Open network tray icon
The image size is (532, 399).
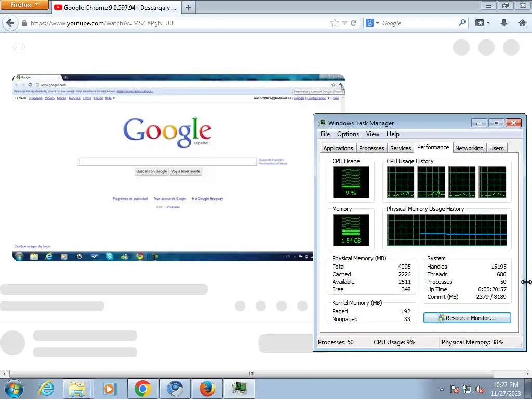click(467, 389)
